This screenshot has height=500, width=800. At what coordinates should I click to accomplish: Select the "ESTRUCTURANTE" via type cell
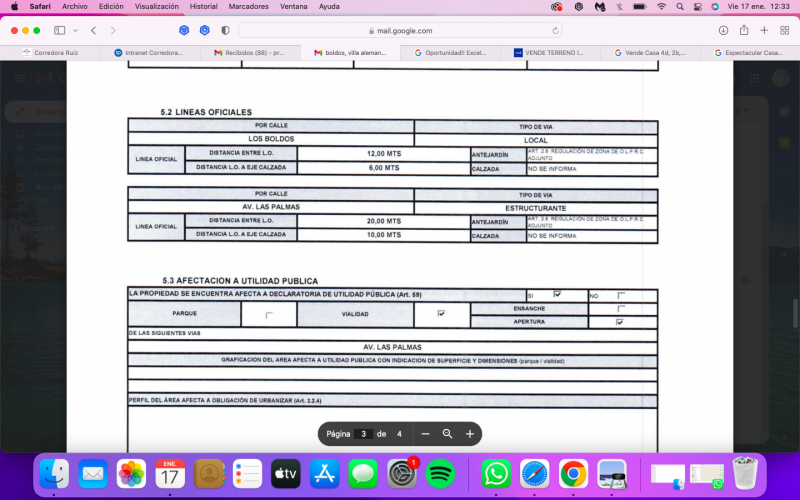tap(536, 208)
